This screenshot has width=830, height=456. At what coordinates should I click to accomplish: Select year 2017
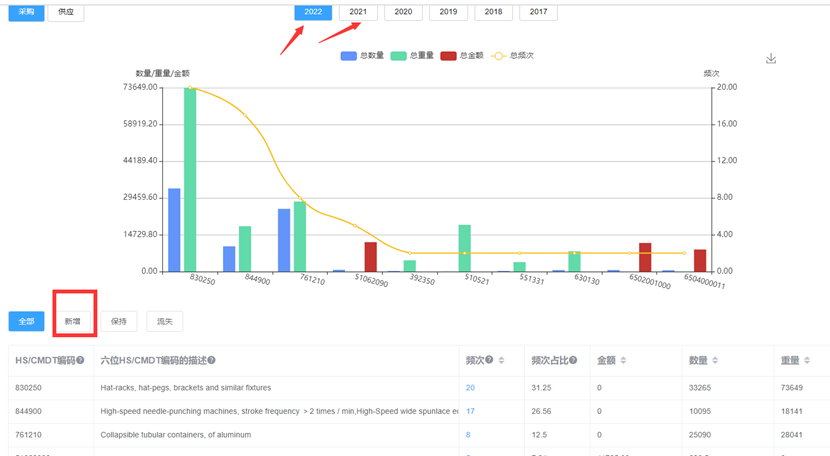(538, 12)
